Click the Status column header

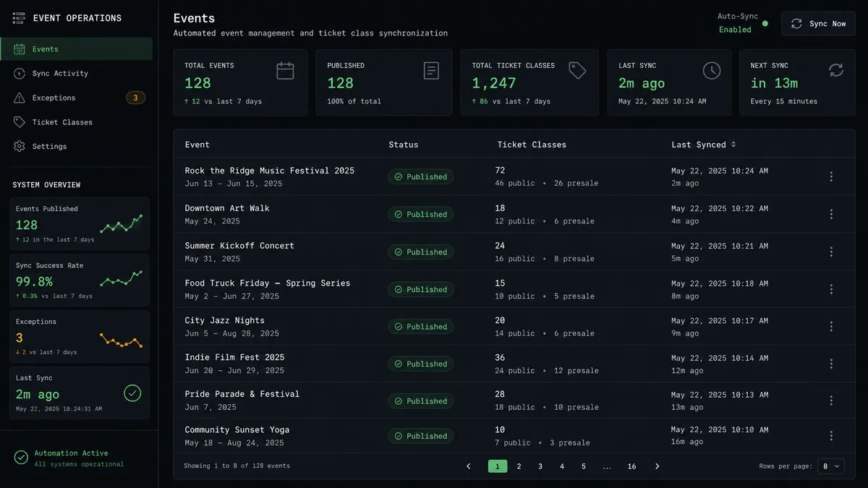coord(404,145)
